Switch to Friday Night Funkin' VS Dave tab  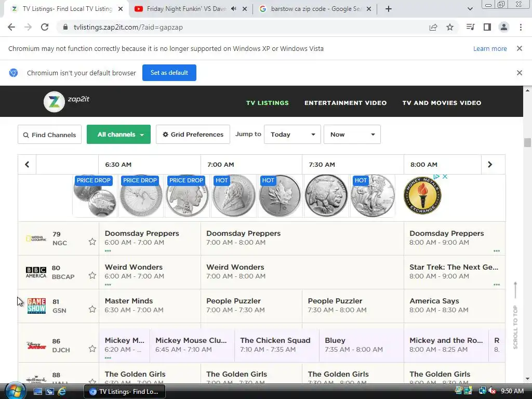click(x=186, y=9)
